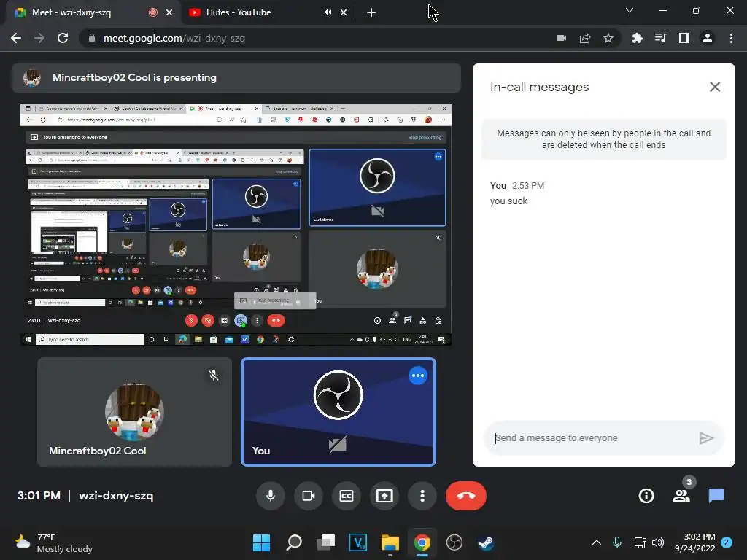Click the Mincraftboy02 Cool participant tile
This screenshot has width=747, height=560.
tap(134, 412)
